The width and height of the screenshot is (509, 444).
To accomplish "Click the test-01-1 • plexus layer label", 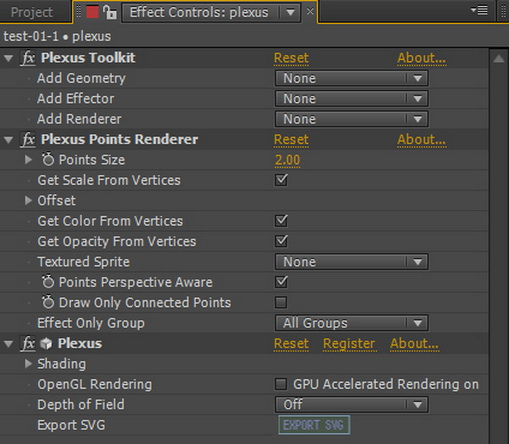I will coord(57,36).
